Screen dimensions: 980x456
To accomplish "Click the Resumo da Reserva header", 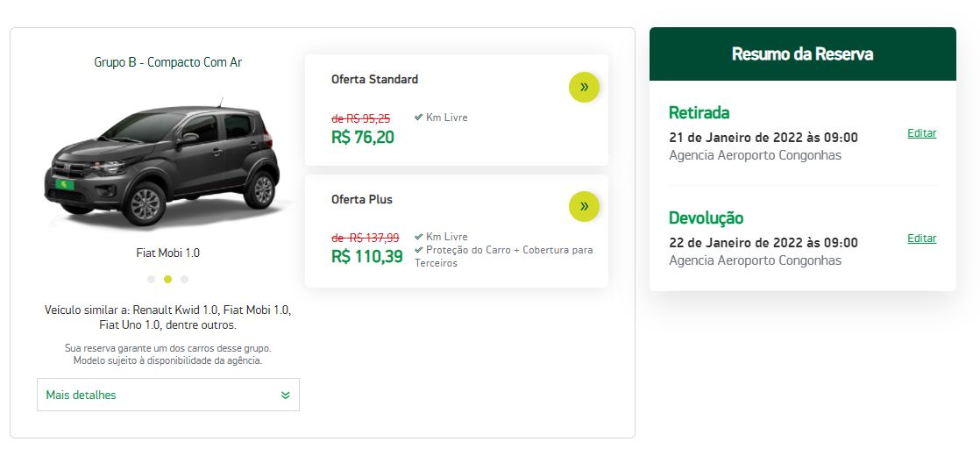I will [802, 54].
